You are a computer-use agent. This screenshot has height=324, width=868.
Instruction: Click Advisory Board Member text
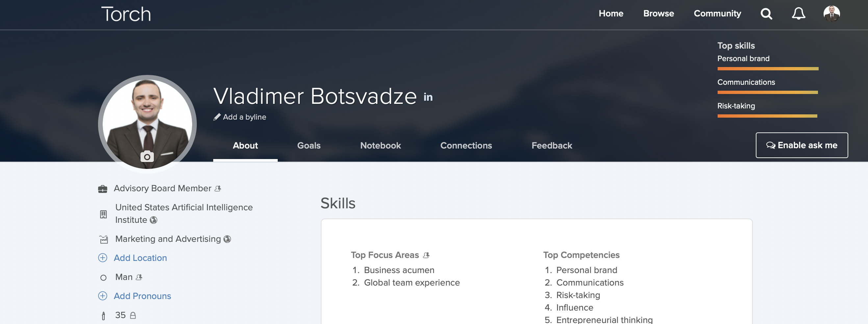[163, 188]
